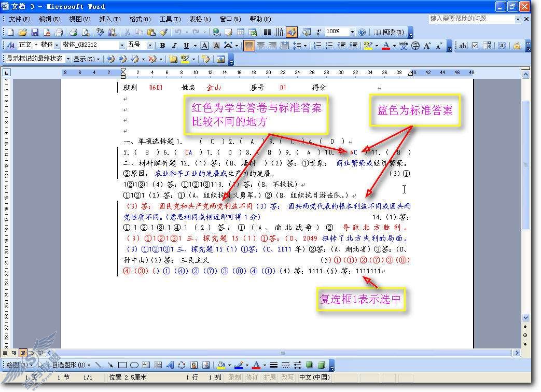The image size is (541, 392).
Task: Toggle center alignment
Action: point(261,45)
